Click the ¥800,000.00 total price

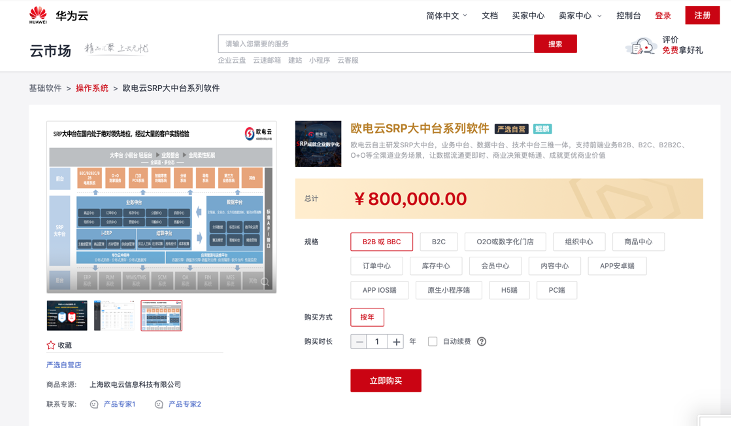[410, 199]
